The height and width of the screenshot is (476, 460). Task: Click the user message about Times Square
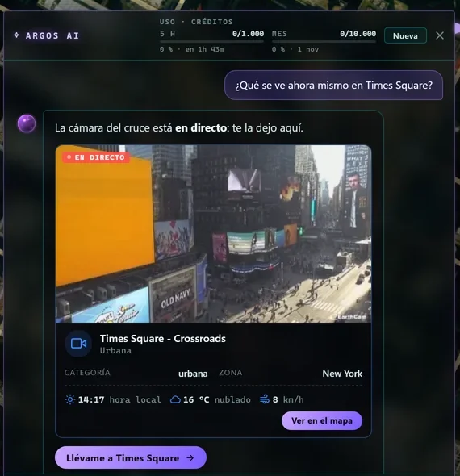tap(333, 86)
